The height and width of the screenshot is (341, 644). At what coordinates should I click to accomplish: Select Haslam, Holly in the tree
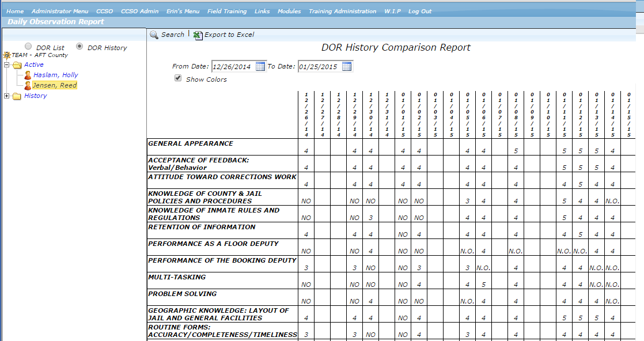coord(55,75)
